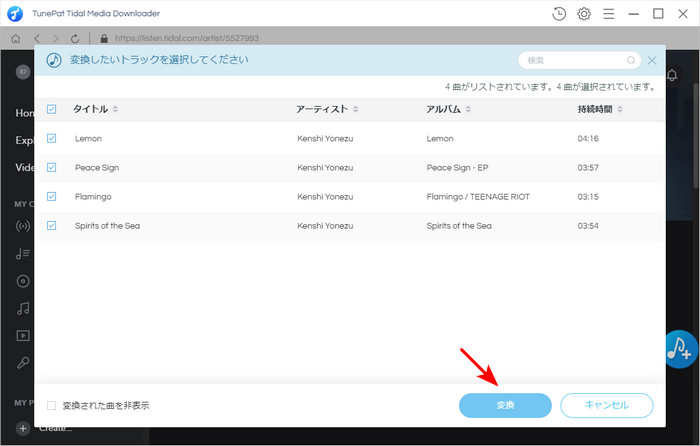Click album cell Peace Sign - EP
Image resolution: width=700 pixels, height=446 pixels.
coord(457,168)
